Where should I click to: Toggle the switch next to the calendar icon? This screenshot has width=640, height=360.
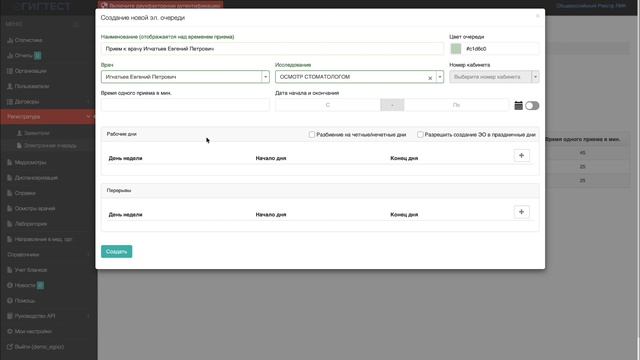(x=532, y=106)
